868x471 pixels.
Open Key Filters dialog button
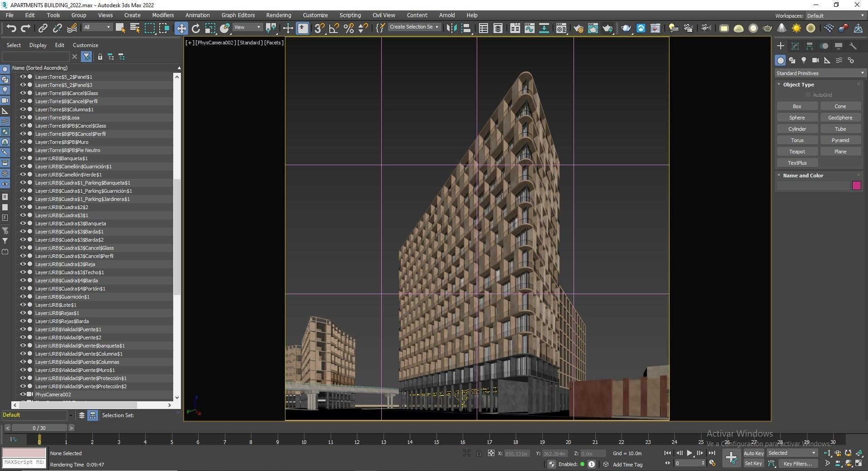coord(797,463)
